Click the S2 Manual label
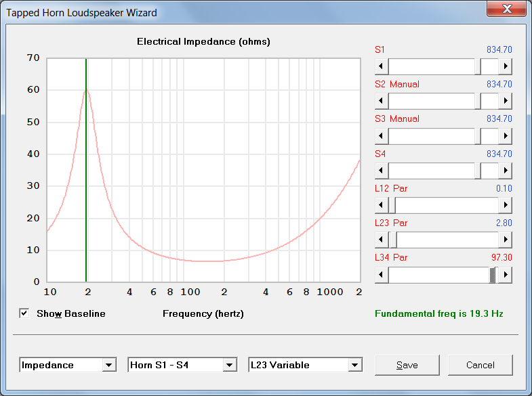532x396 pixels. pyautogui.click(x=397, y=84)
